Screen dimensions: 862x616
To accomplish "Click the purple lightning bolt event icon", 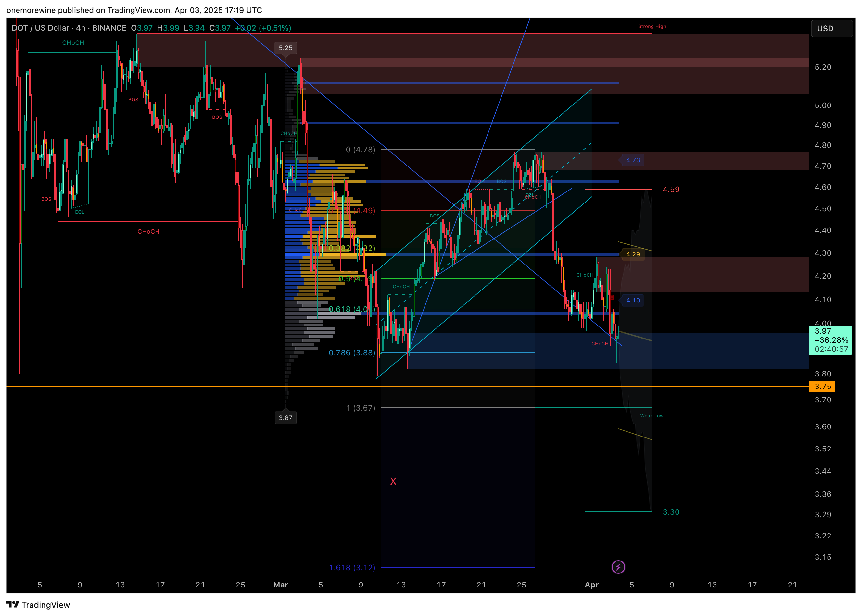I will click(618, 567).
